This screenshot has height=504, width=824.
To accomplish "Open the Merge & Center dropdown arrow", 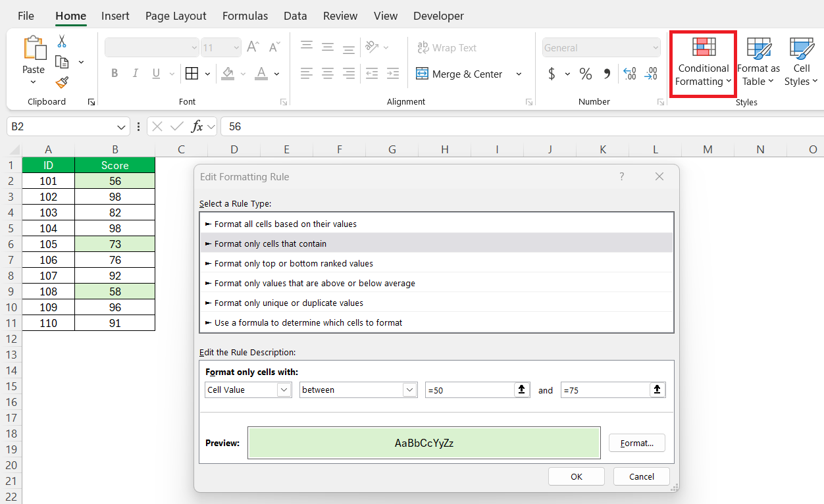I will click(519, 74).
